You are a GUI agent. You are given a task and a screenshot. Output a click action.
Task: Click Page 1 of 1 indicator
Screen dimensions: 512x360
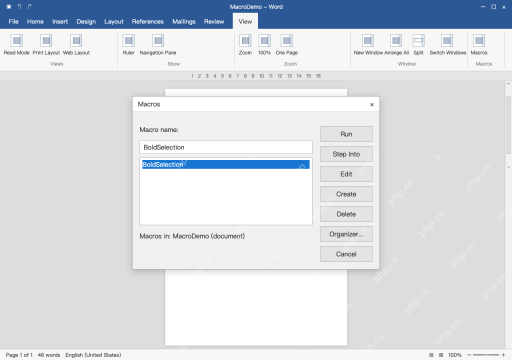point(19,355)
